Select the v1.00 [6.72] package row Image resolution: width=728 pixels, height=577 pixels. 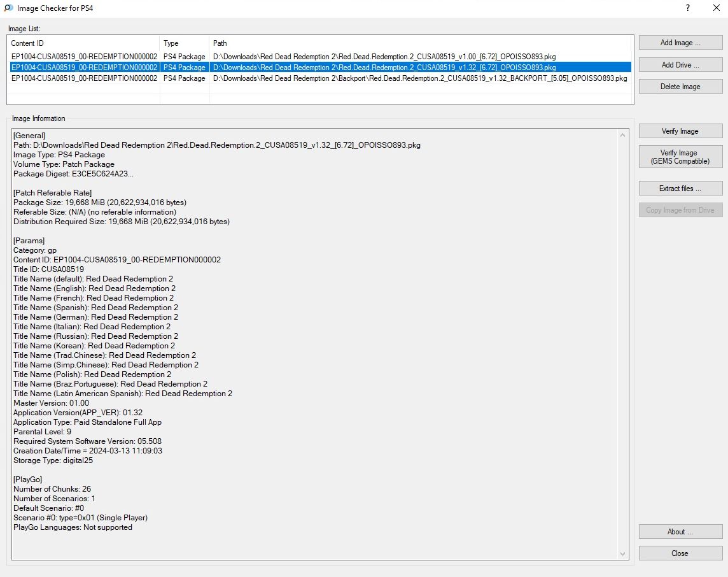pos(320,57)
